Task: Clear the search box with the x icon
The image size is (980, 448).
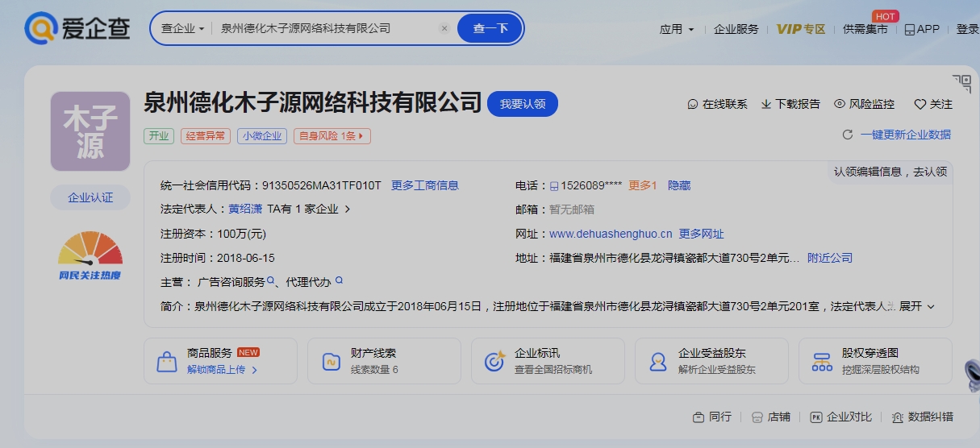Action: pyautogui.click(x=444, y=28)
